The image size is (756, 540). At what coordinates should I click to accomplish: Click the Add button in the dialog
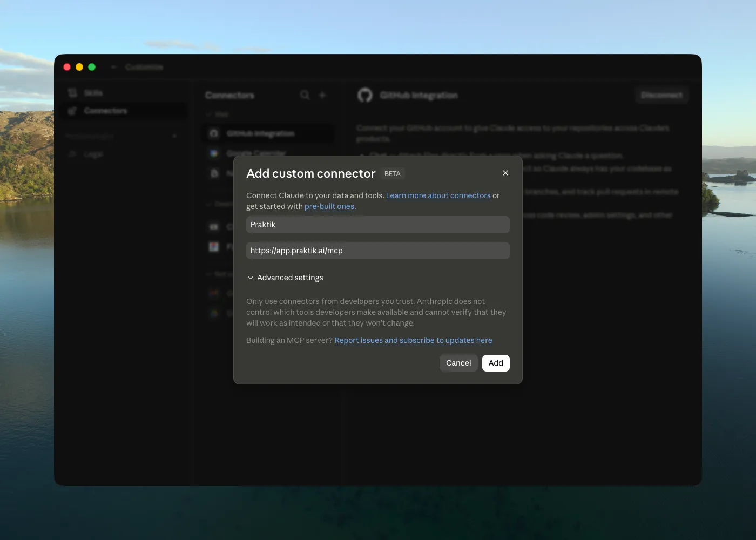point(496,363)
